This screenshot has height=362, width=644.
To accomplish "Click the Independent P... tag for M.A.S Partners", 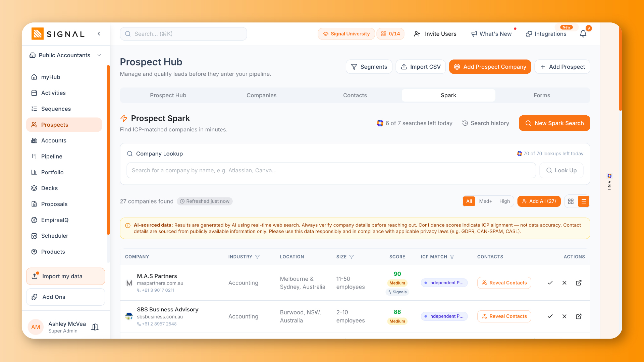I will point(444,283).
